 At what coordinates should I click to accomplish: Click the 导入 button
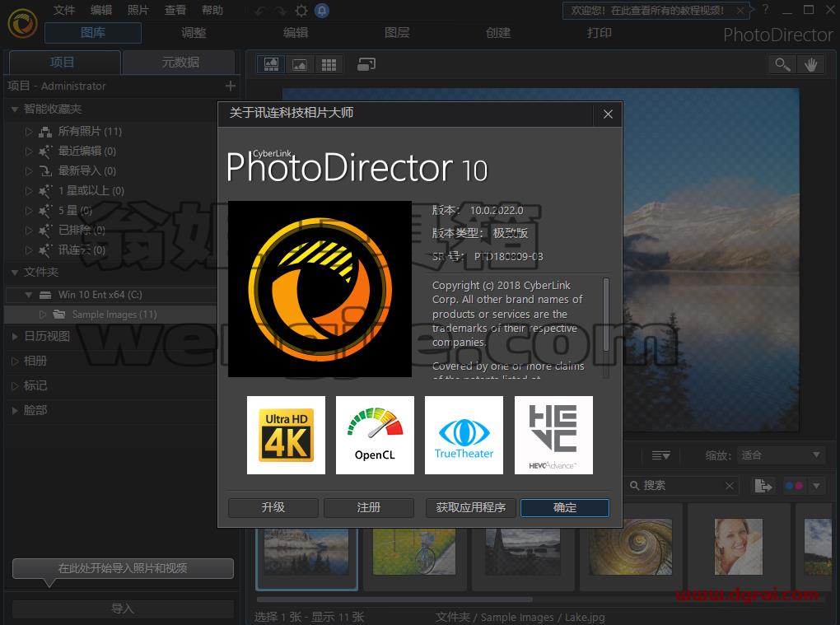pos(123,609)
